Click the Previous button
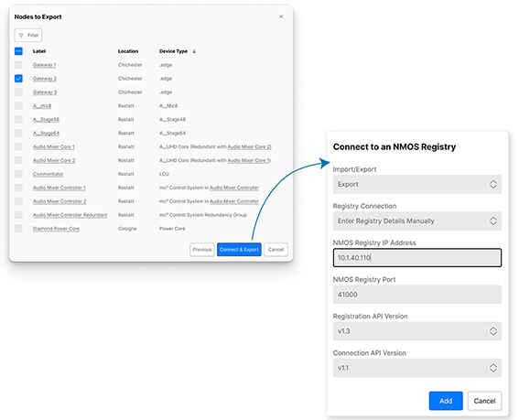 coord(202,250)
